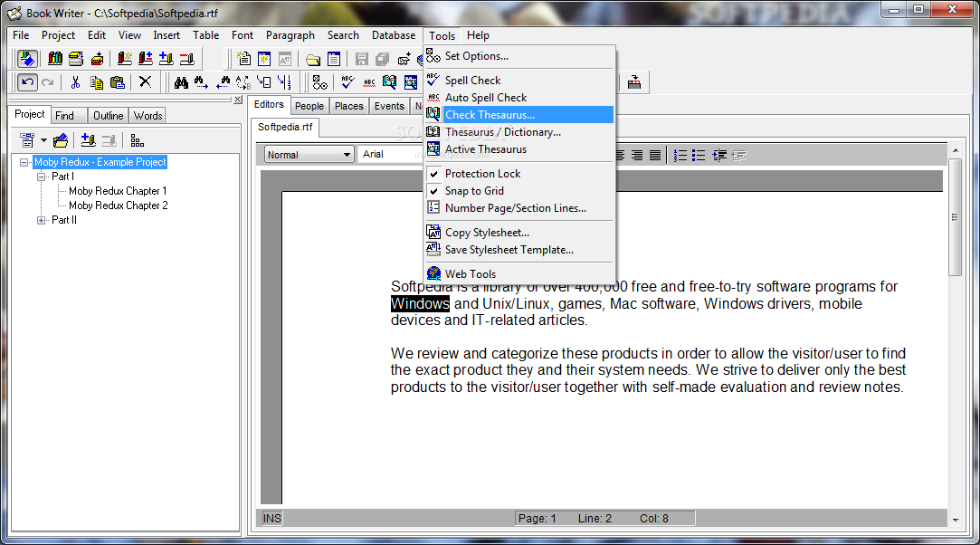Click the Copy pages icon
Screen dimensions: 980x545
(96, 81)
